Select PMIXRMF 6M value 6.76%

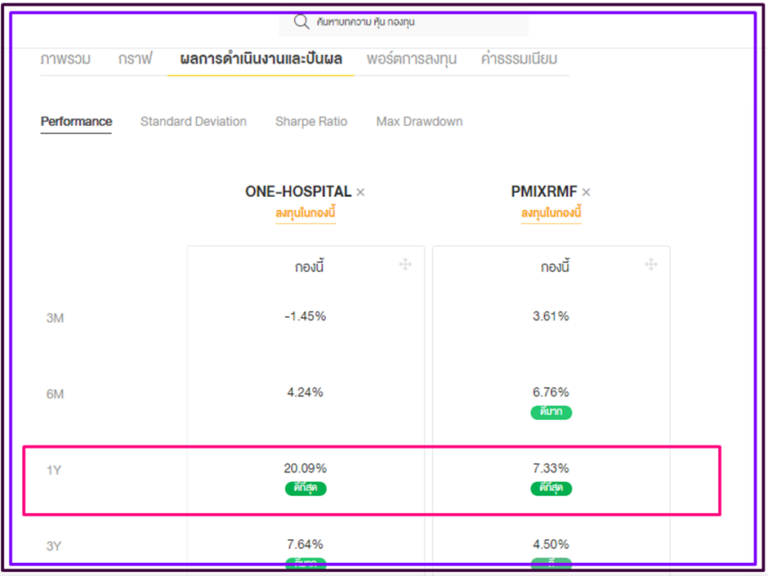[551, 392]
